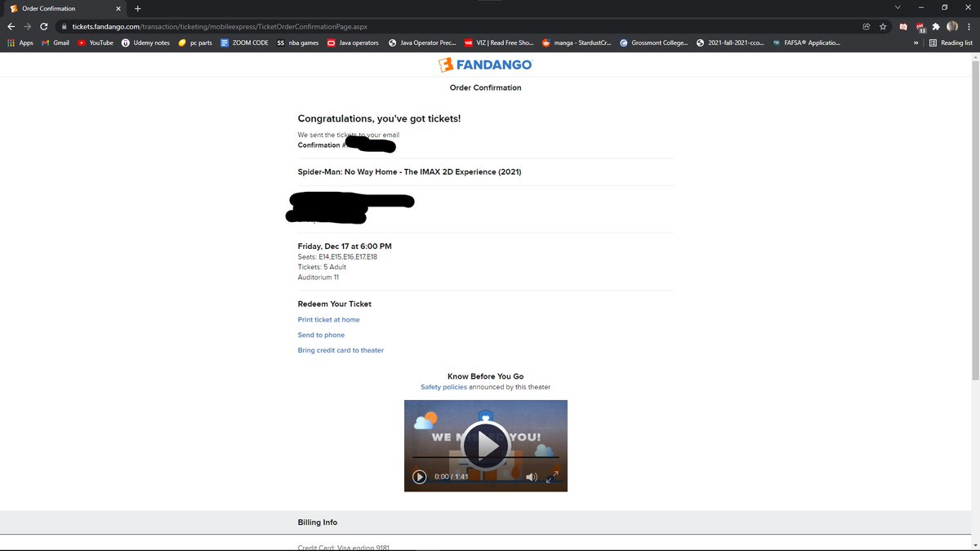Open the VIZ Read Free Sho... bookmark
Viewport: 980px width, 551px height.
pyautogui.click(x=499, y=42)
